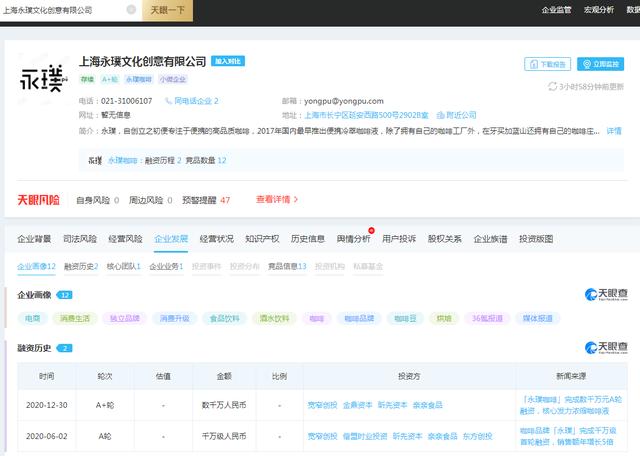
Task: Click the 天眼风险 logo
Action: (x=38, y=199)
